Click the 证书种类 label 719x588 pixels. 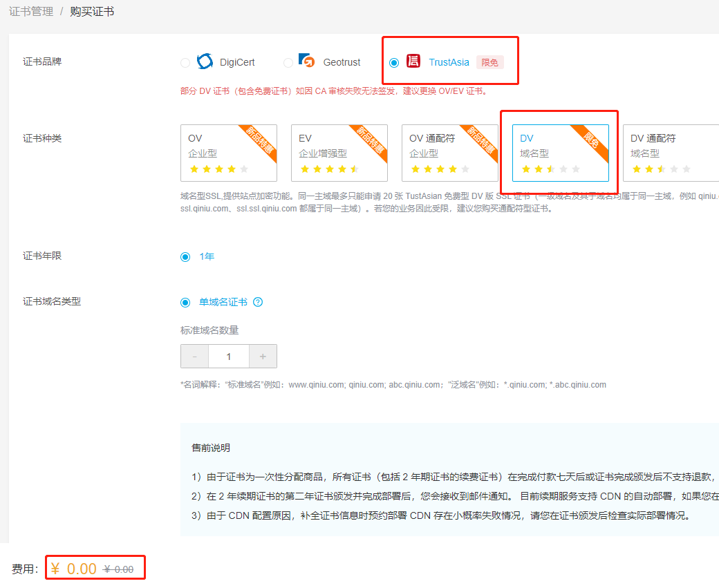[42, 138]
